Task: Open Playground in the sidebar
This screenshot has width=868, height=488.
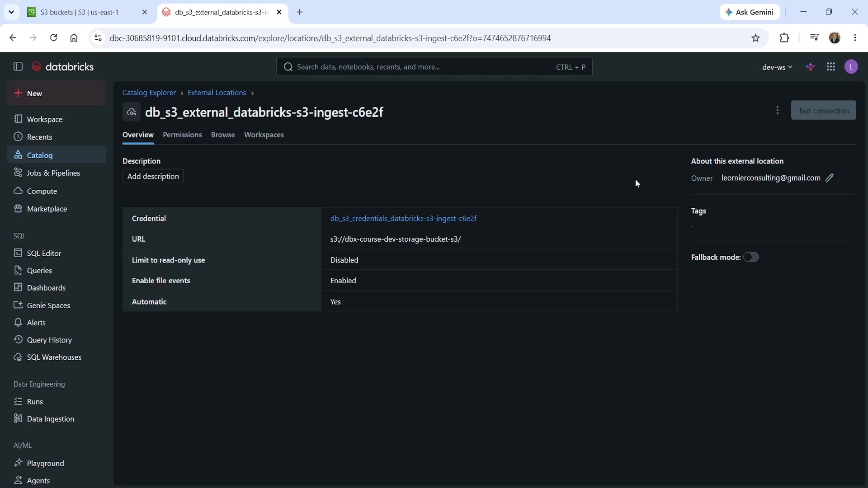Action: pyautogui.click(x=57, y=464)
